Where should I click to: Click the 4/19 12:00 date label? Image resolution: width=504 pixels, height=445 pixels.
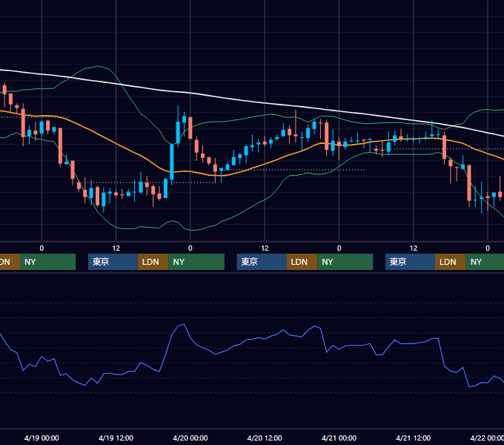116,438
